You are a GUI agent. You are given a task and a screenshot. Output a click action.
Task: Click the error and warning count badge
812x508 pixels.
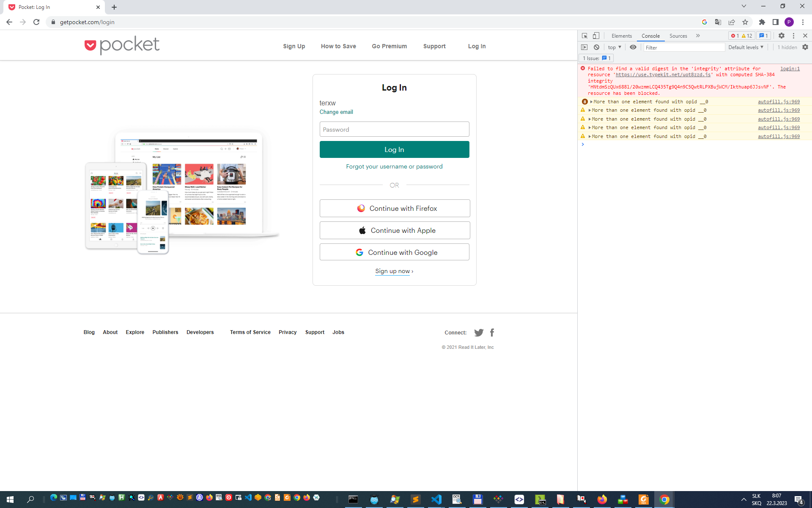click(742, 36)
